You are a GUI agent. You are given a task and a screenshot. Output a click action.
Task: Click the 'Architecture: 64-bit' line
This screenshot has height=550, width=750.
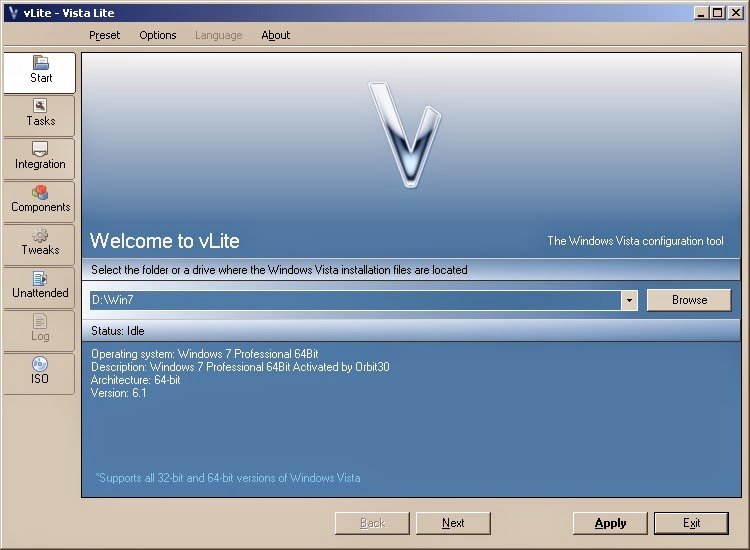135,380
